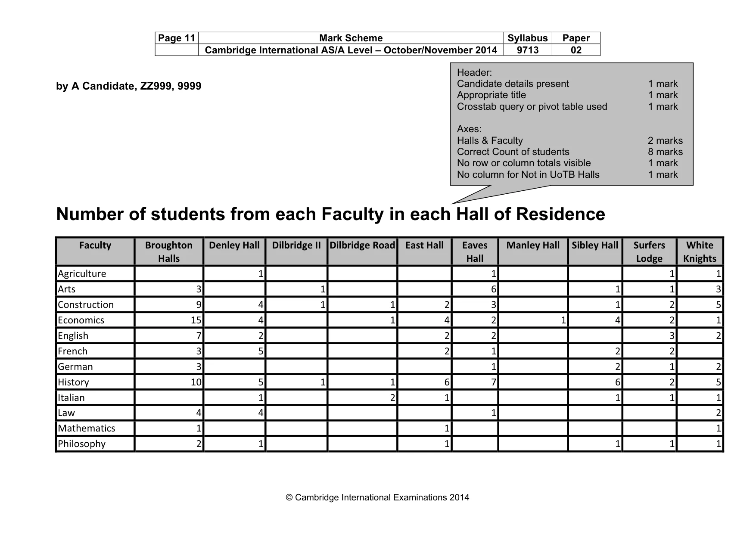Image resolution: width=756 pixels, height=534 pixels.
Task: Select the 'Philosophy' row label
Action: click(81, 444)
